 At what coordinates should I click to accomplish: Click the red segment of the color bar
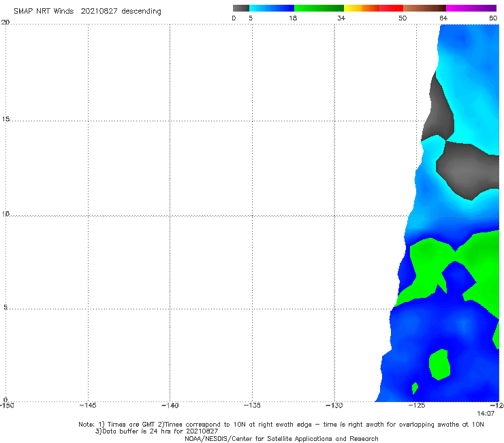391,8
